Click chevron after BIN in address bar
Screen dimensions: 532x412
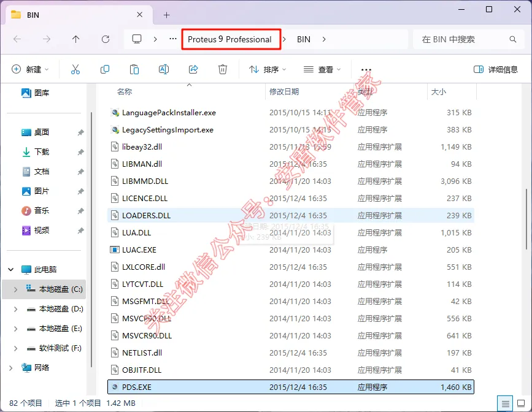point(324,39)
